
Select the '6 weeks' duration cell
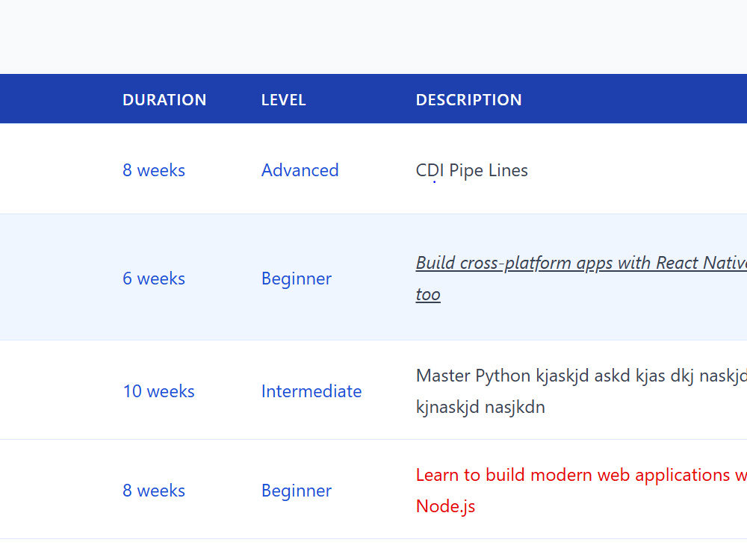(154, 278)
